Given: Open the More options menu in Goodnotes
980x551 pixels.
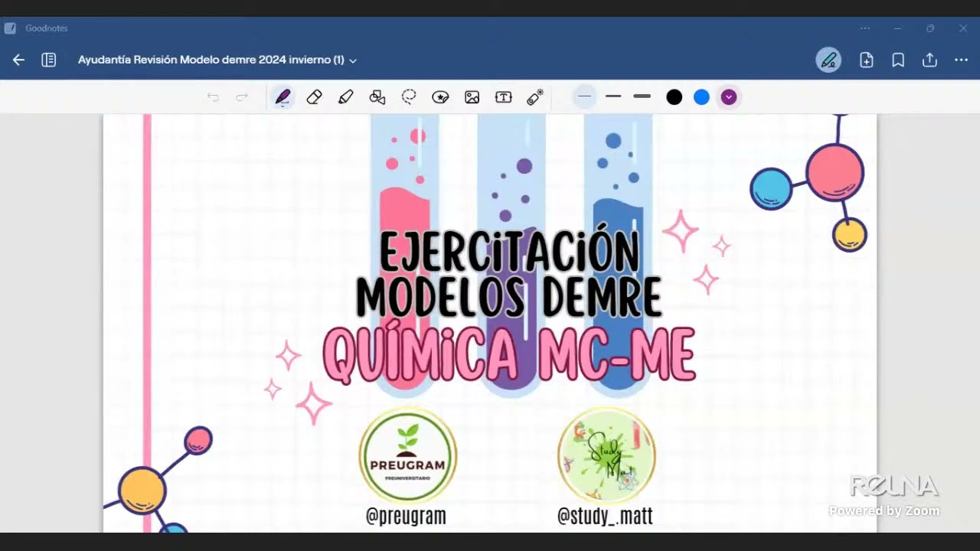Looking at the screenshot, I should (x=962, y=60).
